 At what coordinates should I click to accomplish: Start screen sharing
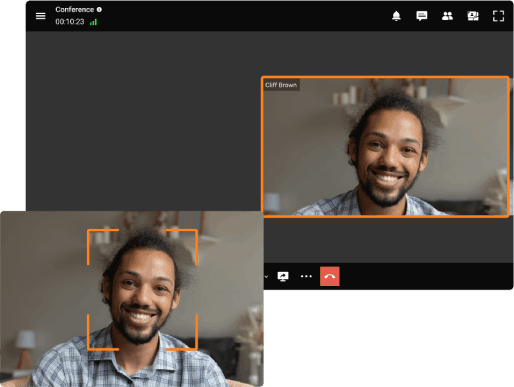click(283, 276)
